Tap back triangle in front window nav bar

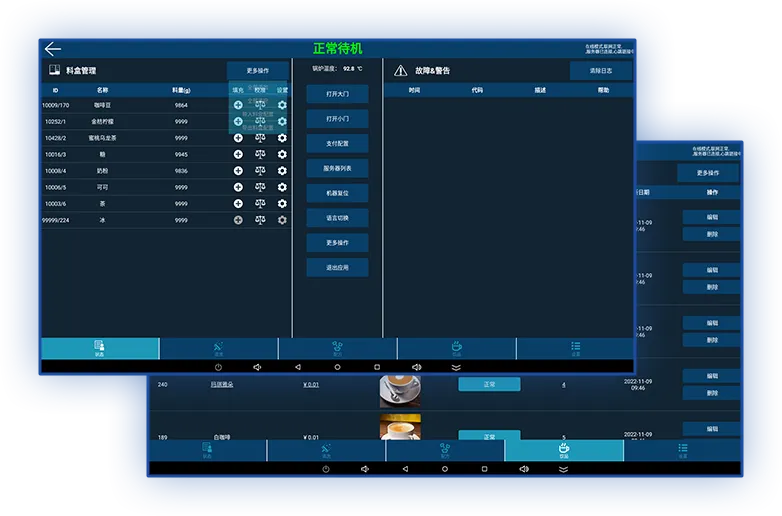click(298, 367)
